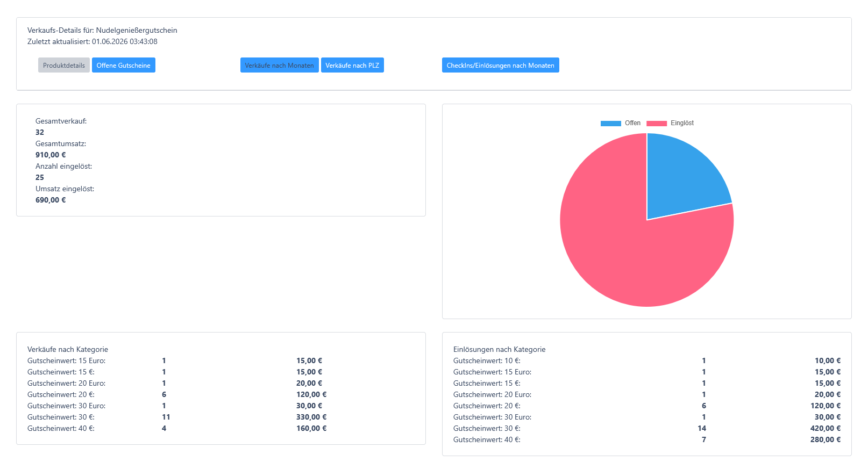Click the Produktdetails button

pyautogui.click(x=64, y=65)
